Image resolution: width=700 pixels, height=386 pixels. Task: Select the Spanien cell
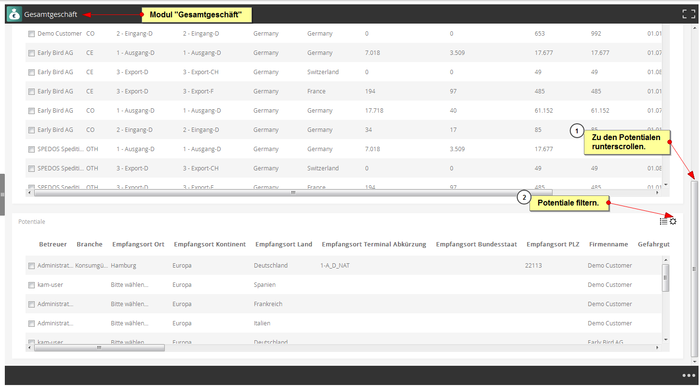pyautogui.click(x=265, y=284)
